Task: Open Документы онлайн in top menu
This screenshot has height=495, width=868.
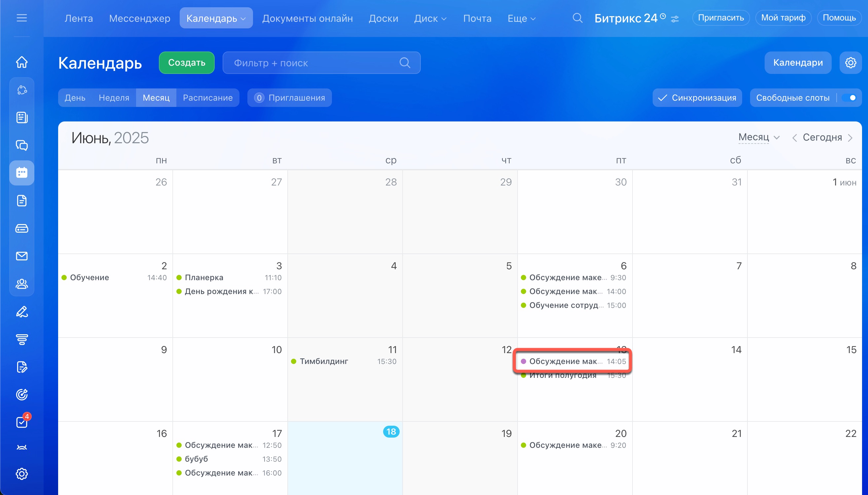Action: click(x=307, y=18)
